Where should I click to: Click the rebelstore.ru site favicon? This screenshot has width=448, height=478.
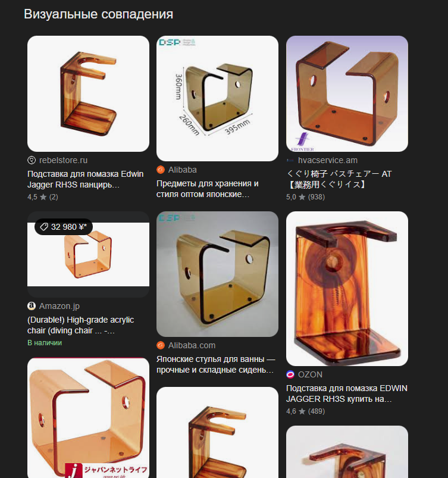[x=32, y=160]
